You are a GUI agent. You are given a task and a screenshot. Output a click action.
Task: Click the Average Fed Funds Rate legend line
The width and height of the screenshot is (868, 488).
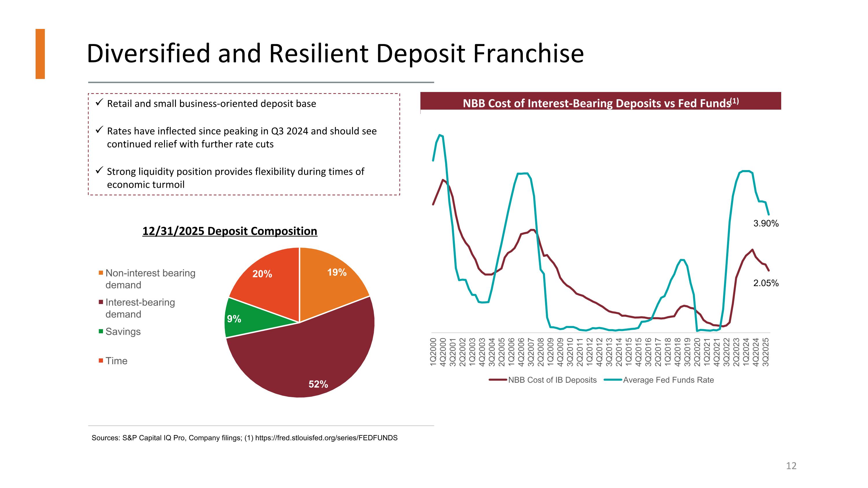click(x=613, y=380)
